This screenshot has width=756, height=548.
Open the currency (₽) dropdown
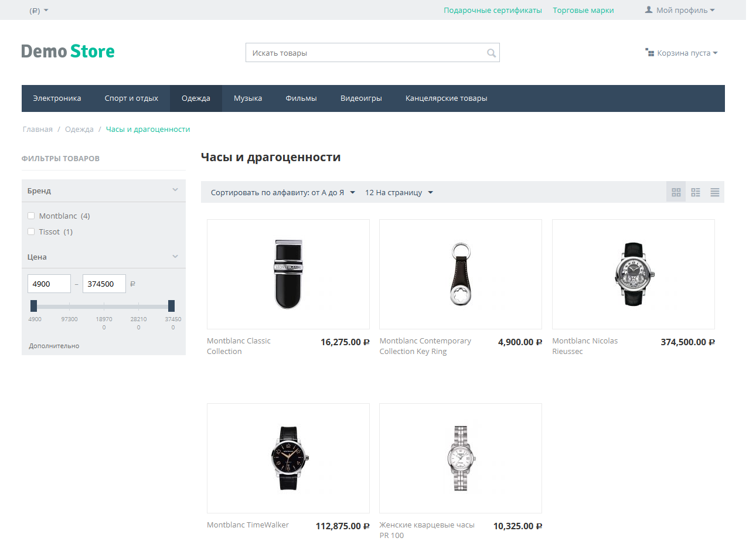click(x=39, y=11)
